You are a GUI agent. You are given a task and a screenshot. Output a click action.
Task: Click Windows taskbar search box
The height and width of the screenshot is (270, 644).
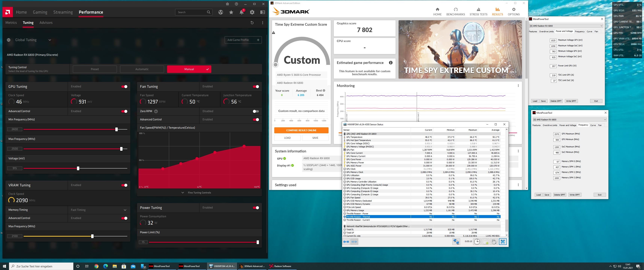pyautogui.click(x=41, y=266)
